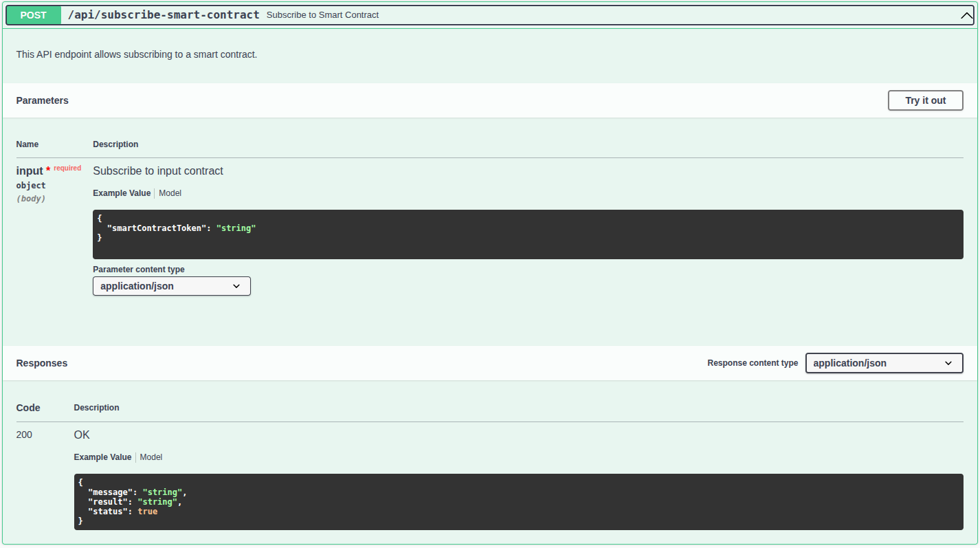Click the "smartContractToken" key text
Image resolution: width=980 pixels, height=548 pixels.
157,228
